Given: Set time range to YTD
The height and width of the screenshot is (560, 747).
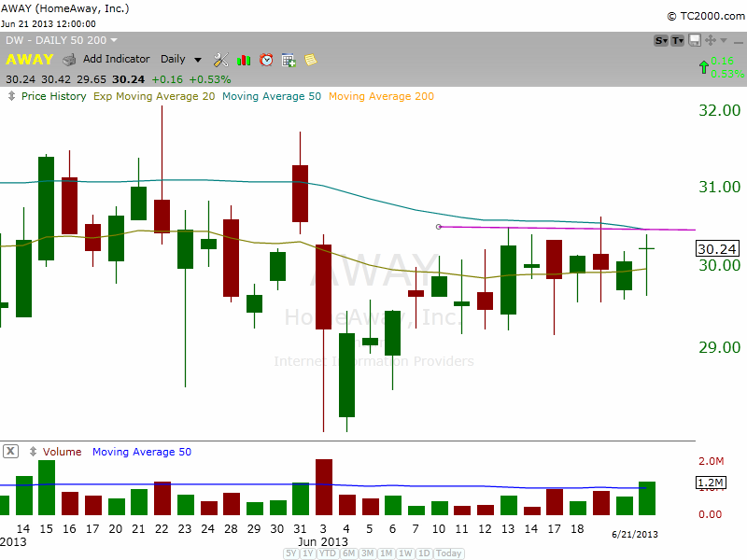Looking at the screenshot, I should click(328, 553).
